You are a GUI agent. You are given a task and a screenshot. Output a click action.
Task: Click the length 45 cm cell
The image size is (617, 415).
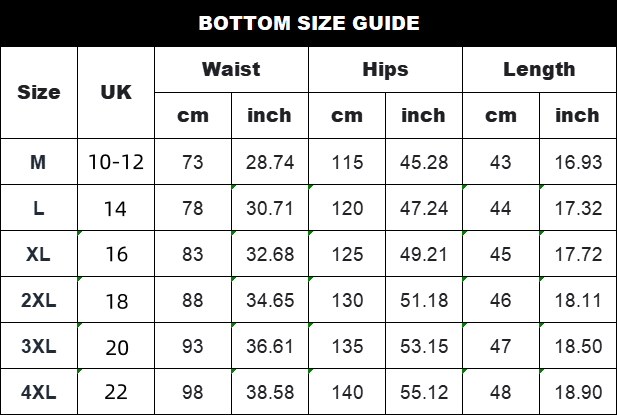[501, 254]
